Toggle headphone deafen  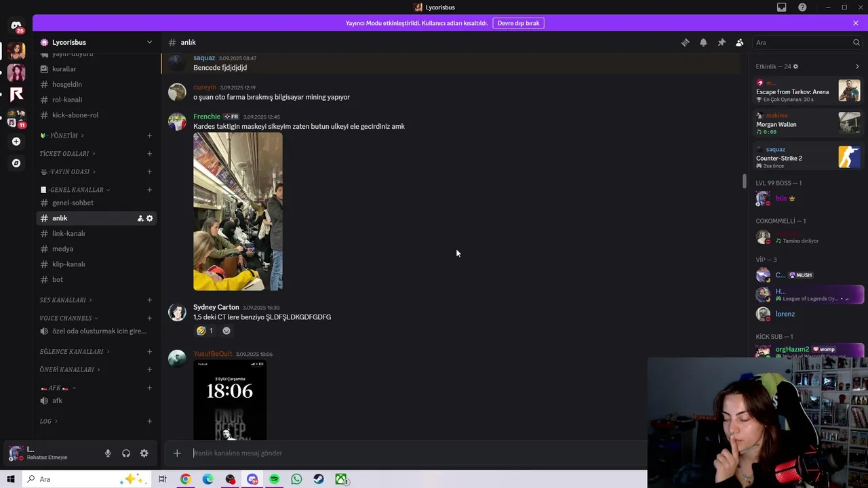126,453
